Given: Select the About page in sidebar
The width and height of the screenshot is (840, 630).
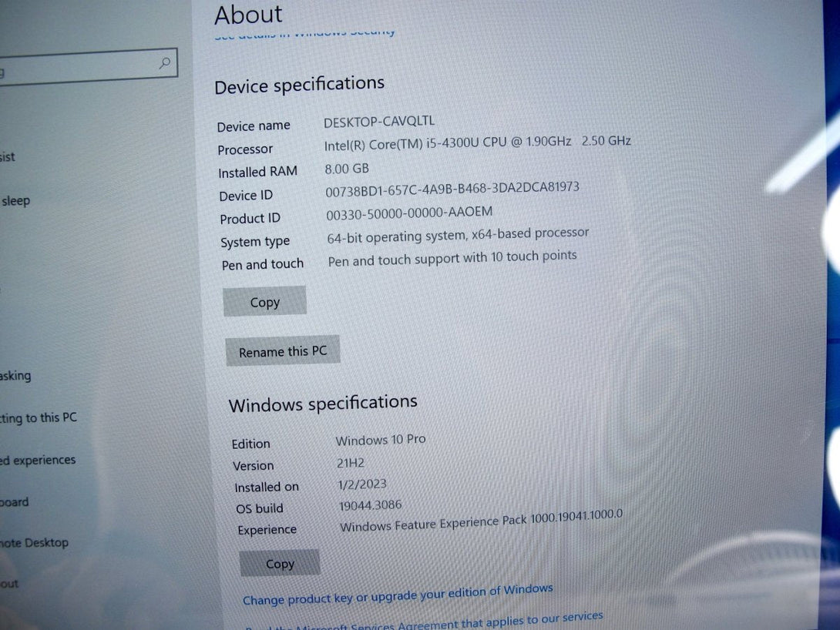Looking at the screenshot, I should [11, 583].
